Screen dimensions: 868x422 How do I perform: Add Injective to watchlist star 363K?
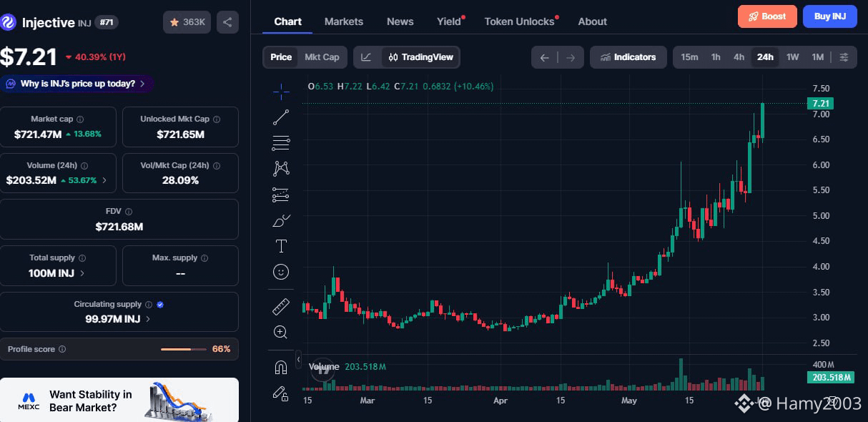(187, 22)
